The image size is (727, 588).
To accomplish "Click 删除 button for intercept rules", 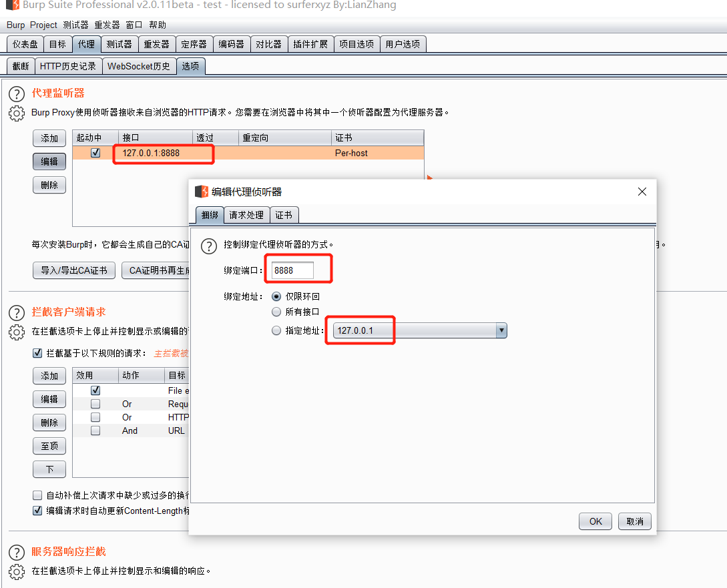I will [x=49, y=422].
